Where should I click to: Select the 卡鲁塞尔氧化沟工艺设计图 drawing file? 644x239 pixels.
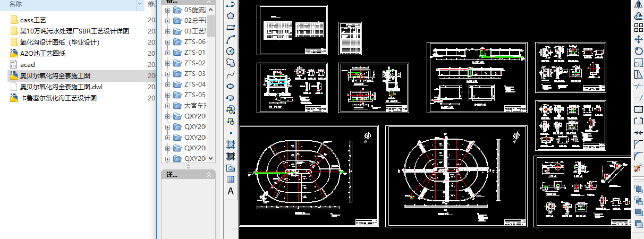pos(58,98)
